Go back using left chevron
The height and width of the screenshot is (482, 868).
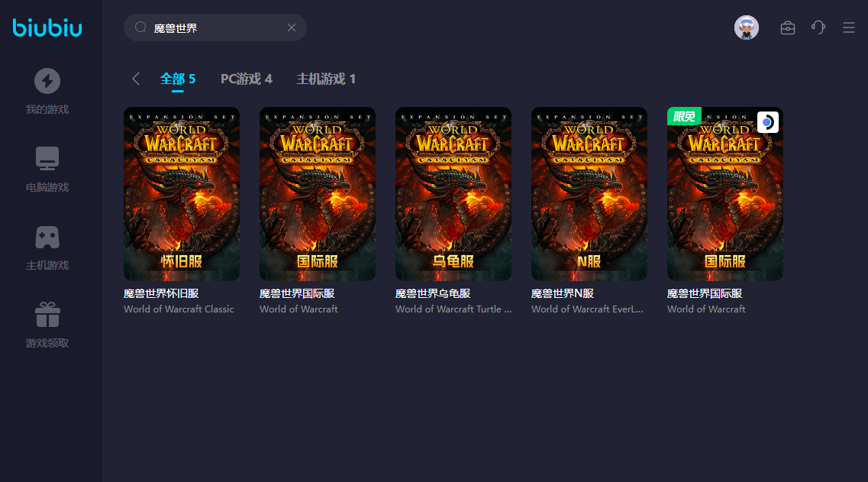136,79
